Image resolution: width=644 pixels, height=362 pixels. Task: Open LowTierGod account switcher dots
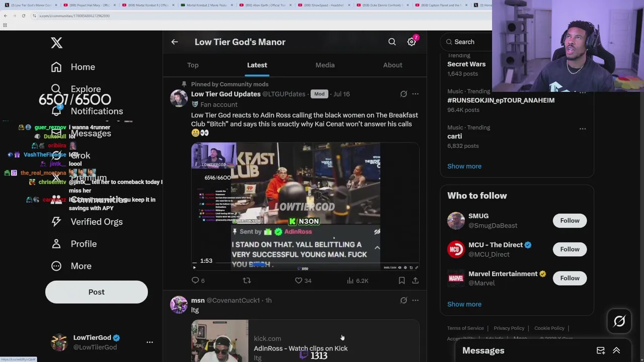click(149, 342)
